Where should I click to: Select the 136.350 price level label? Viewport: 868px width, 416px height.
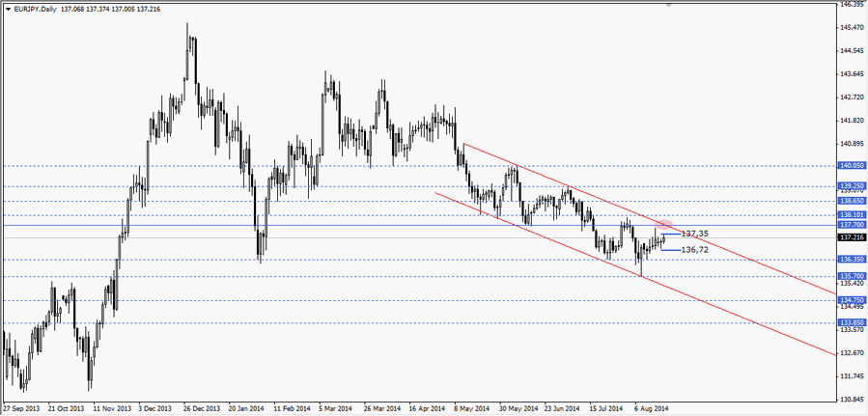click(852, 259)
